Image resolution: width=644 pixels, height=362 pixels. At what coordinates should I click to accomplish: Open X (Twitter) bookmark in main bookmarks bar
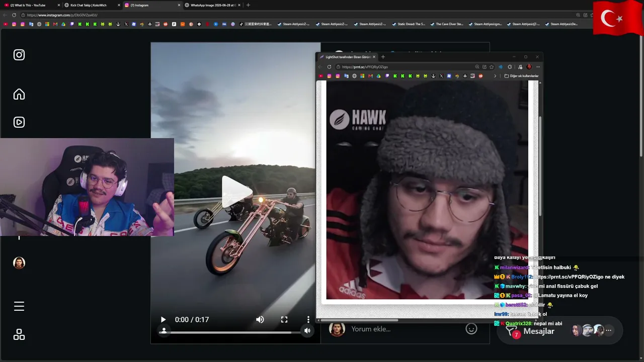point(126,24)
